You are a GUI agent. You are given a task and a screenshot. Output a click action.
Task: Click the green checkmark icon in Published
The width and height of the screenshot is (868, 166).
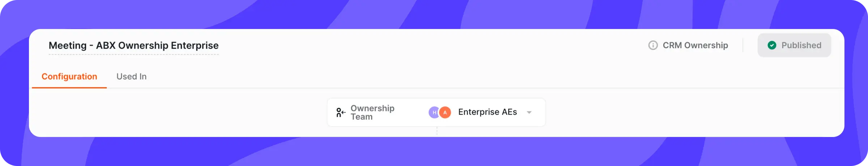click(772, 45)
